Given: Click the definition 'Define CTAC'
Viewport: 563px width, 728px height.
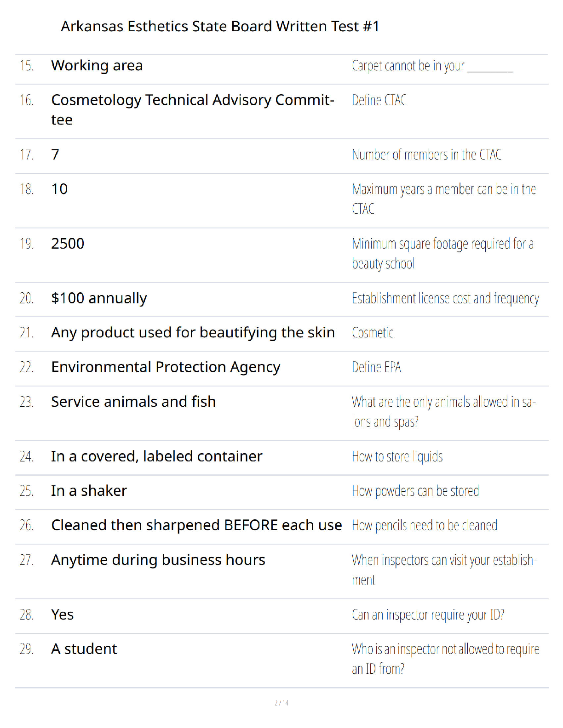Looking at the screenshot, I should (379, 100).
